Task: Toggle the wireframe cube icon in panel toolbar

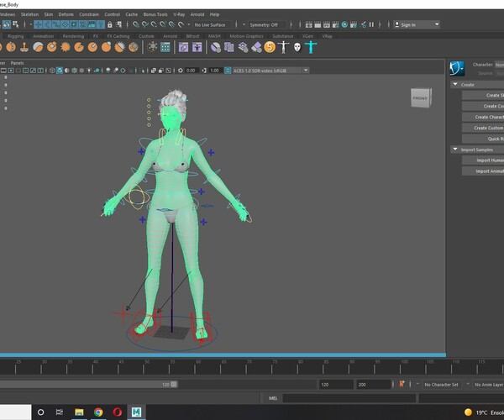Action: coord(52,71)
